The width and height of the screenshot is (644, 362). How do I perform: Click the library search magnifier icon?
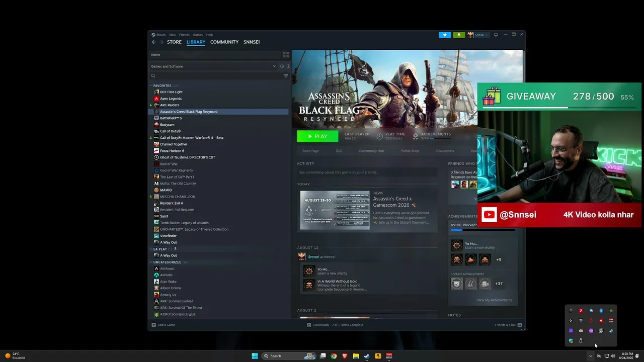tap(153, 76)
